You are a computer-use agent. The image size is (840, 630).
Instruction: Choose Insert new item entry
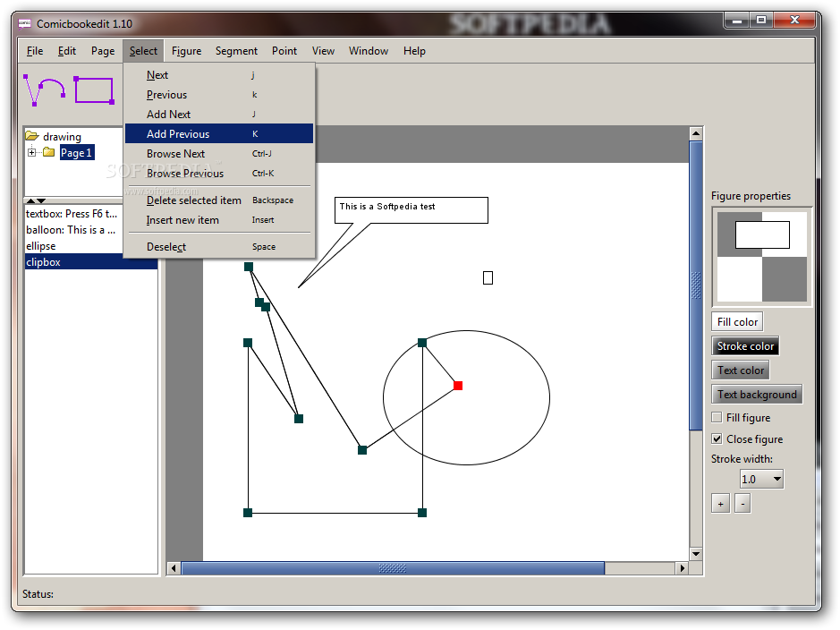pyautogui.click(x=219, y=220)
